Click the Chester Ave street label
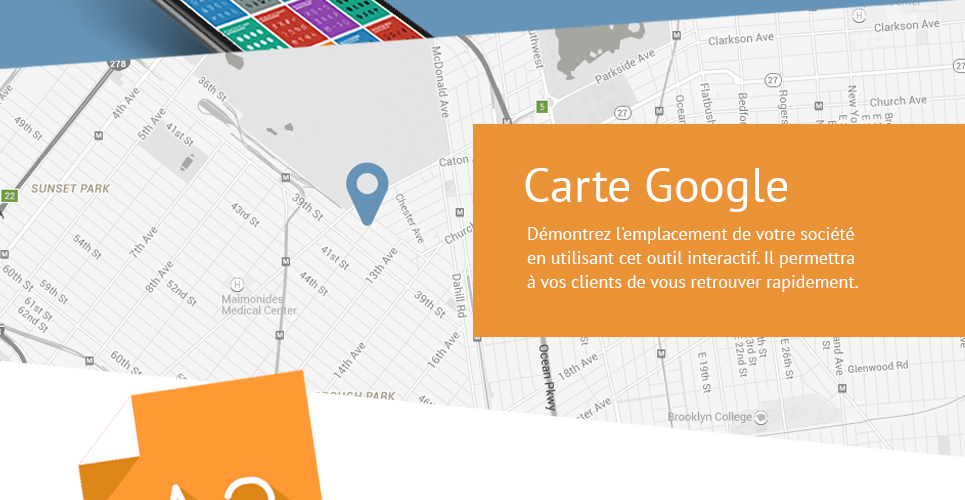Viewport: 965px width, 500px height. coord(409,219)
